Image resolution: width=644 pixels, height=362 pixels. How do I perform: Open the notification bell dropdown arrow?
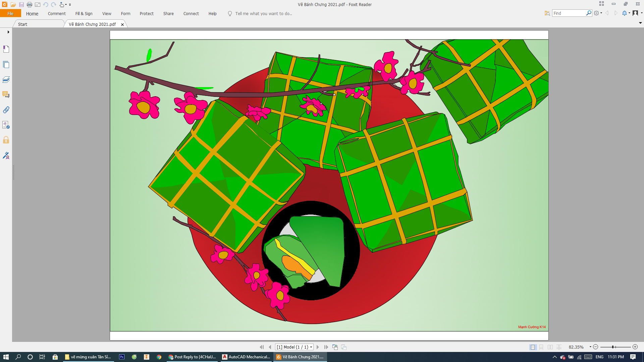point(629,13)
